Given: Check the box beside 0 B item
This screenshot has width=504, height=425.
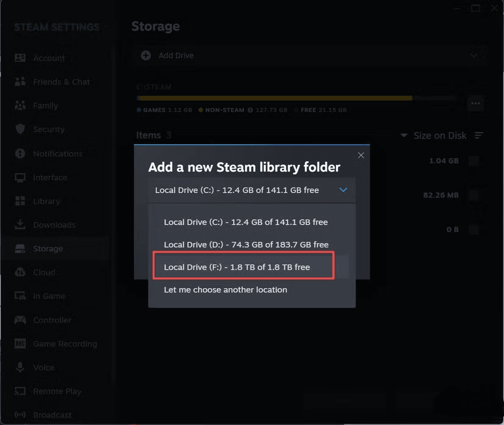Looking at the screenshot, I should tap(473, 230).
